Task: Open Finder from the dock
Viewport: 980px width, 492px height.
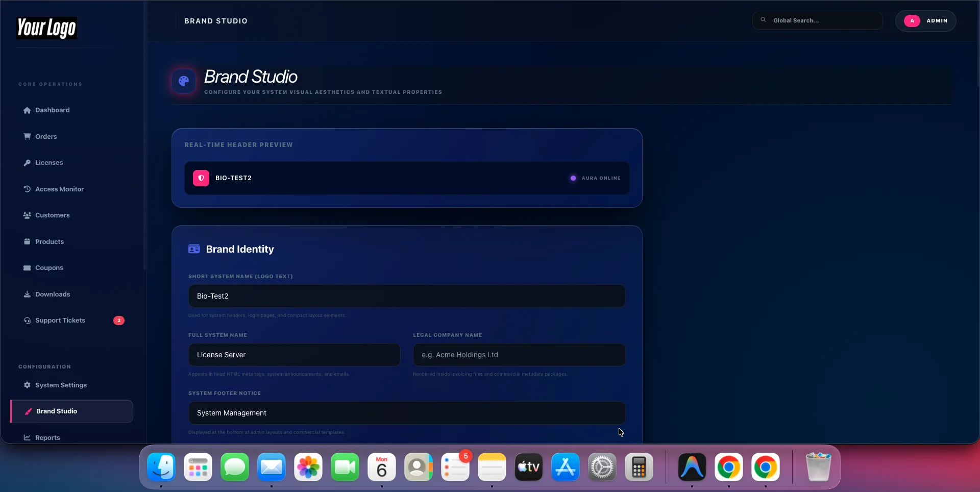Action: coord(161,467)
